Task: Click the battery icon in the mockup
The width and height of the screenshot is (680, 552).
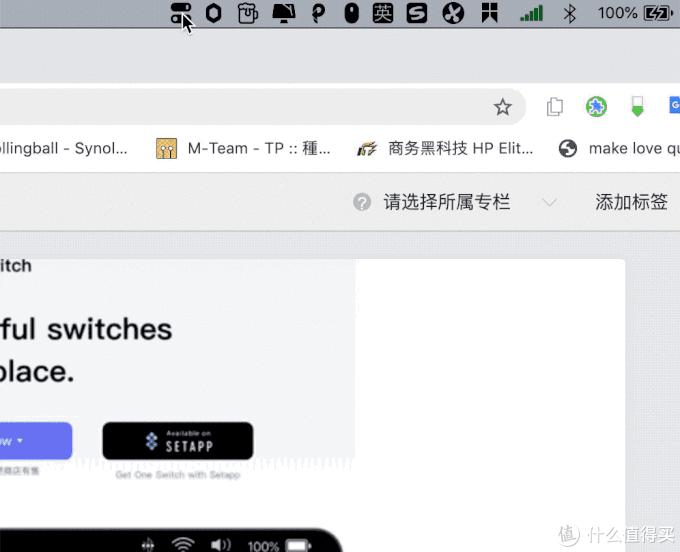Action: [298, 545]
